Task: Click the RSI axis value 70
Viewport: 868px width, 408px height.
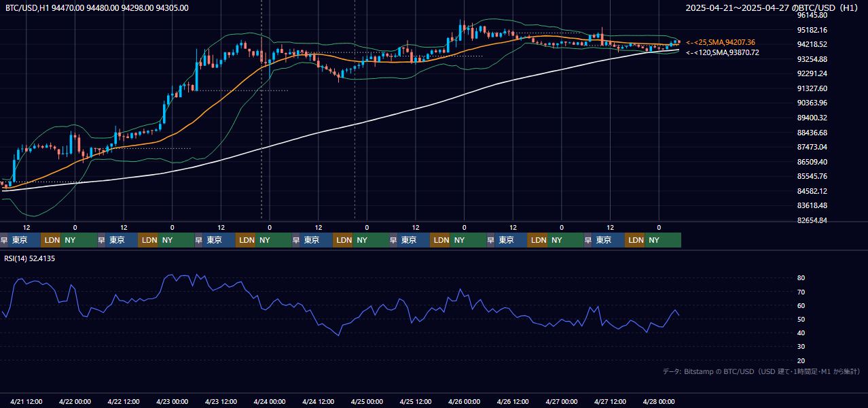Action: point(801,292)
